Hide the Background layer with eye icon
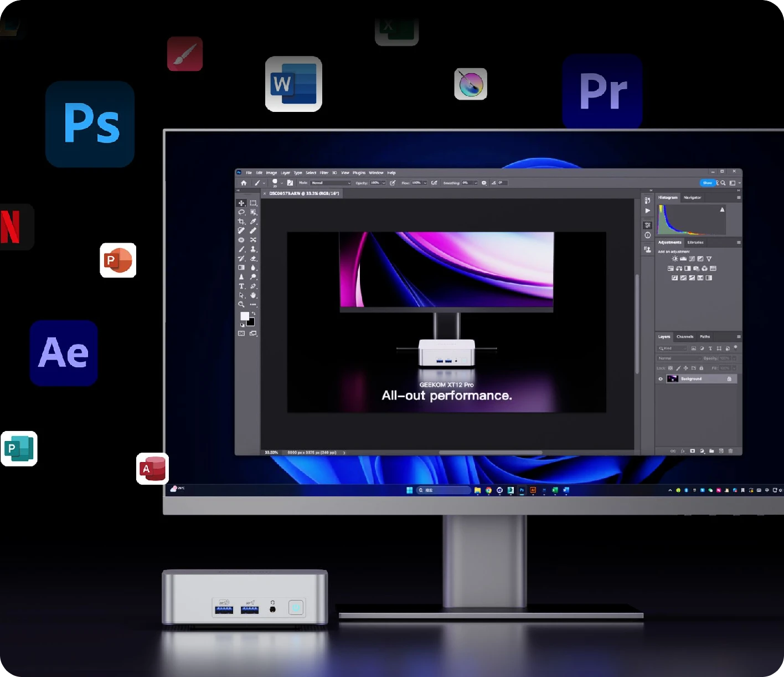 [x=661, y=379]
